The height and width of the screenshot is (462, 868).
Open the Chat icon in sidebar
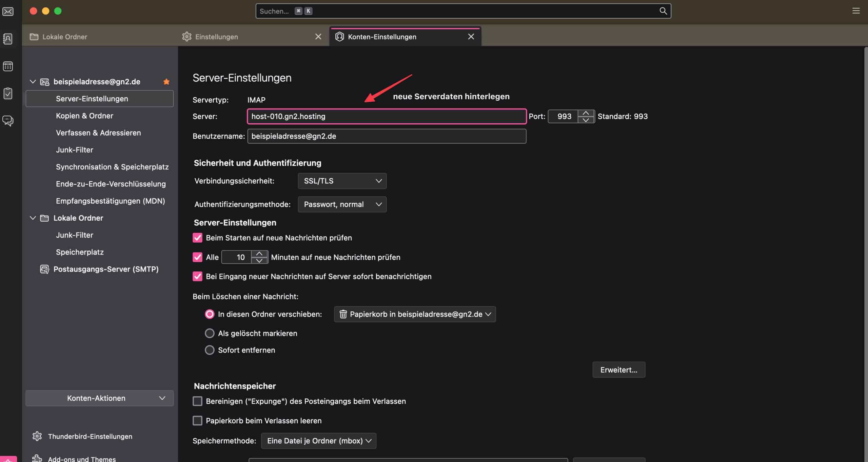pos(8,121)
